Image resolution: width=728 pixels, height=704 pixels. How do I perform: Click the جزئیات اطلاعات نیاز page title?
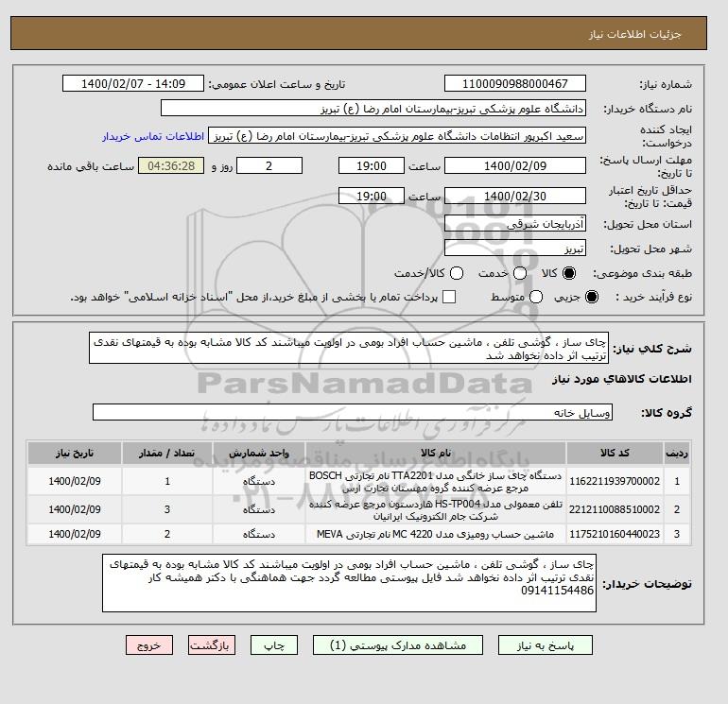click(634, 34)
